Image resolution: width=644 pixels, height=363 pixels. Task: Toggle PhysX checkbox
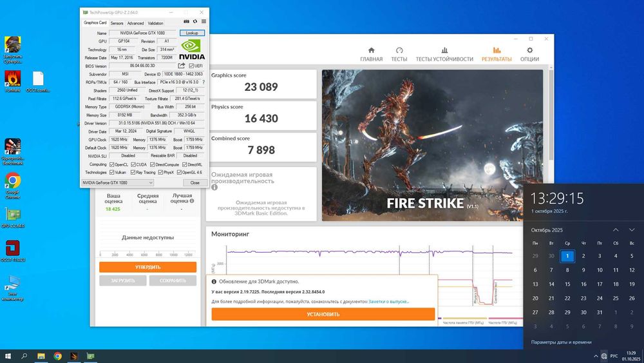pos(160,172)
